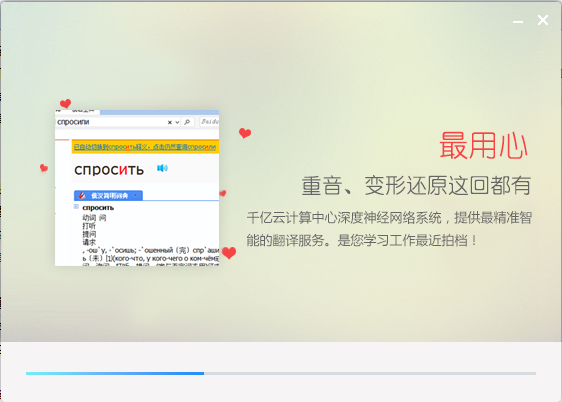Viewport: 562px width, 402px height.
Task: Click the small heart left of спросить heading
Action: 44,168
